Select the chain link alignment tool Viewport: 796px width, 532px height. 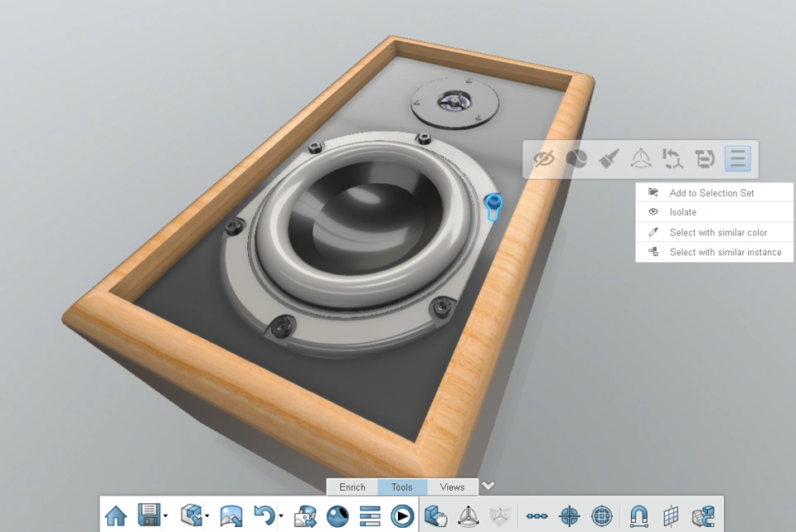click(536, 516)
